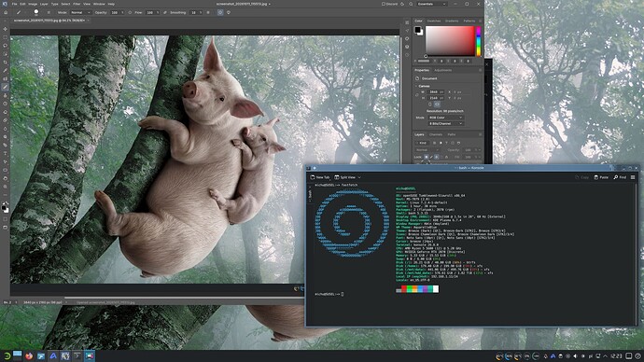Select the Crop tool in the toolbar
Viewport: 644px width, 362px height.
(6, 62)
